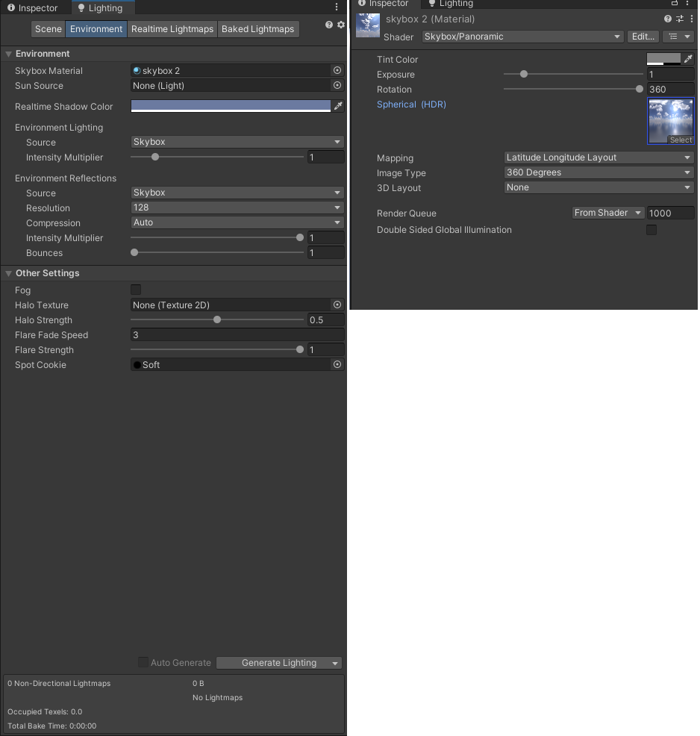Screen dimensions: 700x736
Task: Click Halo Strength 0.5 value field
Action: (325, 319)
